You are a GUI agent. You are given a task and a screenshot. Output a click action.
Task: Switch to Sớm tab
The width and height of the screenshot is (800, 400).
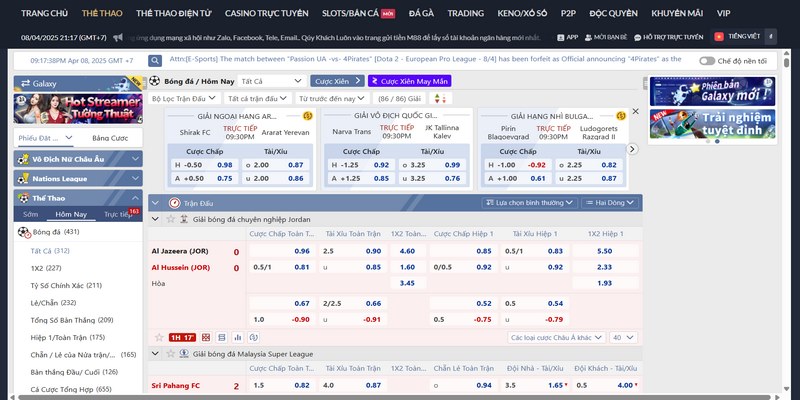tap(31, 214)
